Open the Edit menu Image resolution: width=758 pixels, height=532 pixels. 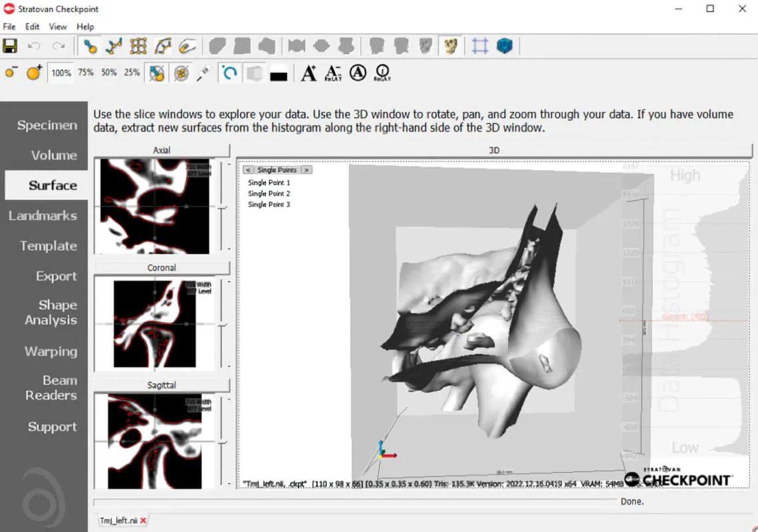(32, 27)
